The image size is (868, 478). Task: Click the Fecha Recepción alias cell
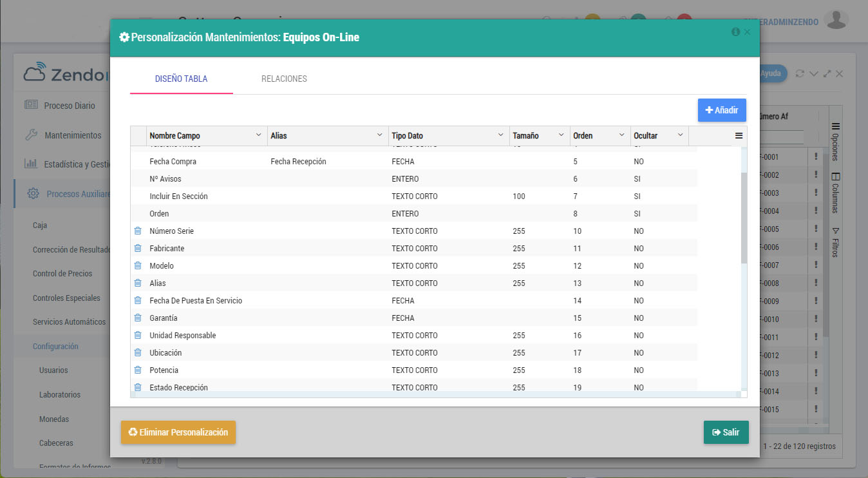click(328, 161)
